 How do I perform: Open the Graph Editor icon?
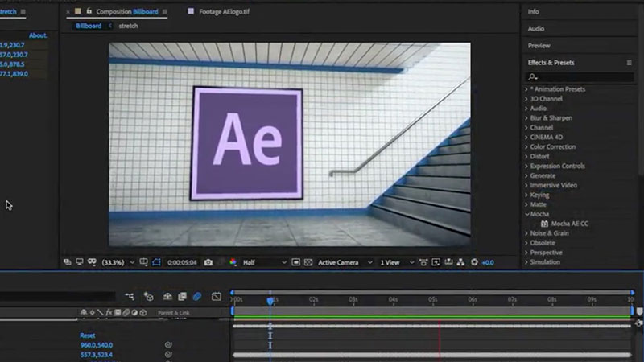[217, 297]
